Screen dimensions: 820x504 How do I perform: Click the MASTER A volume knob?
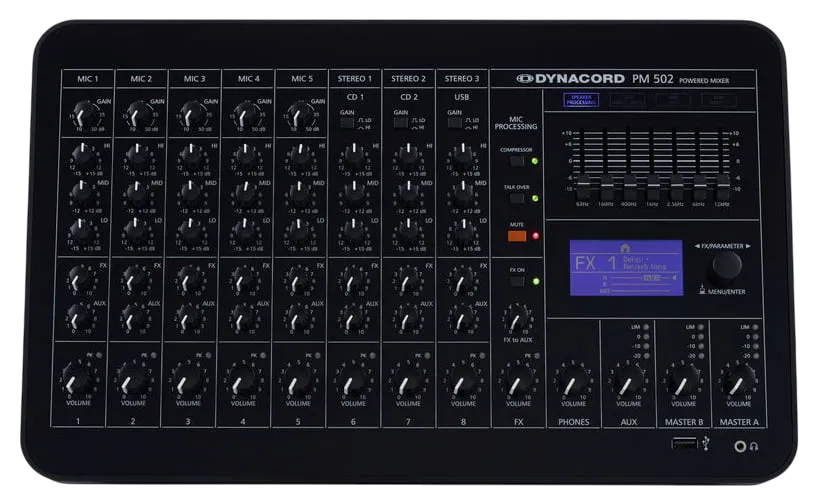pos(739,379)
